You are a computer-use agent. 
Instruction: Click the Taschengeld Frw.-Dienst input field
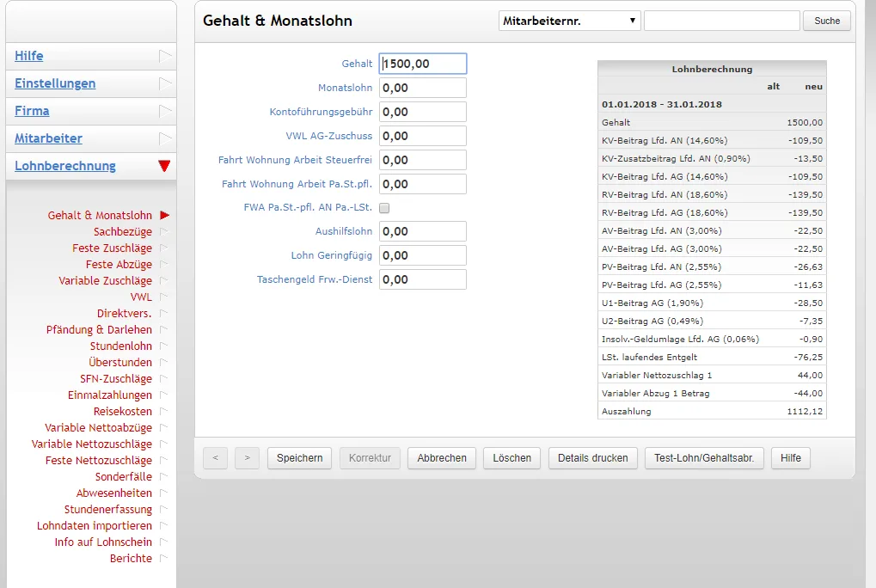point(423,279)
